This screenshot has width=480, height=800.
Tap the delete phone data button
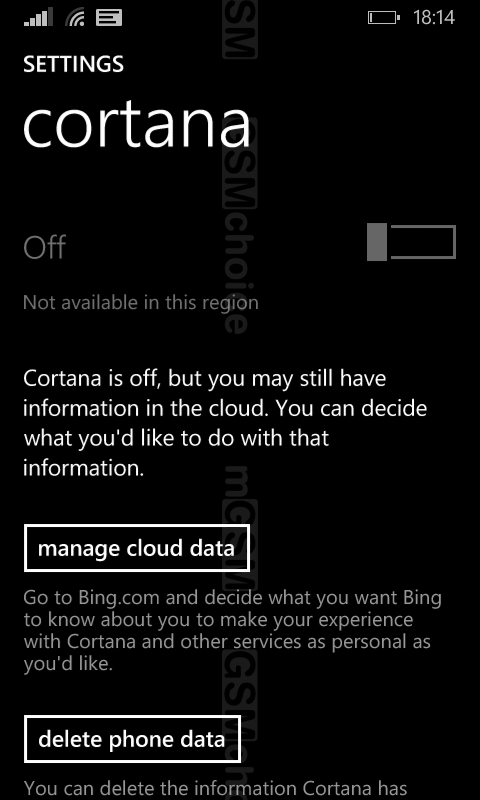132,739
